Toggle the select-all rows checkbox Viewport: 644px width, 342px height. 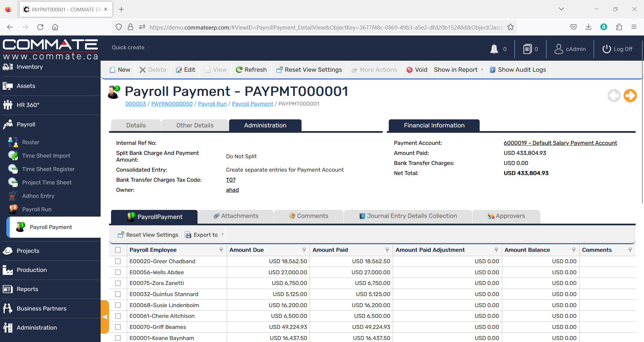[x=118, y=250]
